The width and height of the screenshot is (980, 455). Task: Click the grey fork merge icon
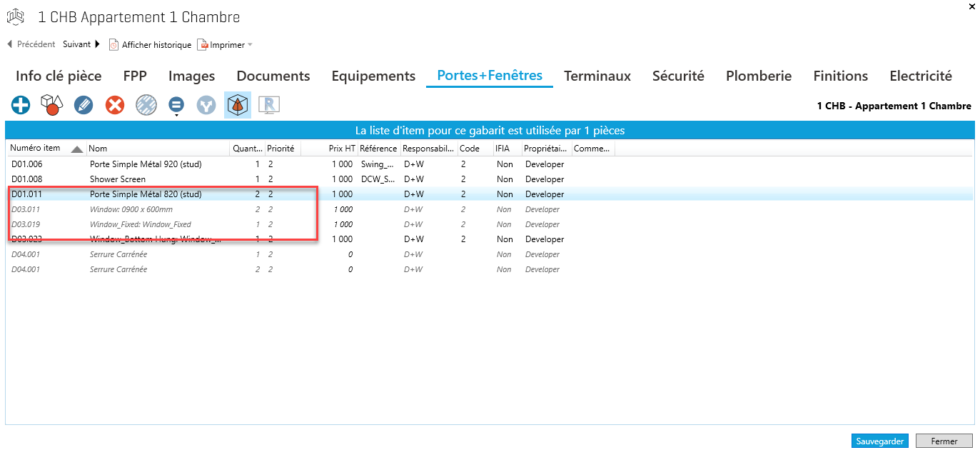[x=206, y=106]
